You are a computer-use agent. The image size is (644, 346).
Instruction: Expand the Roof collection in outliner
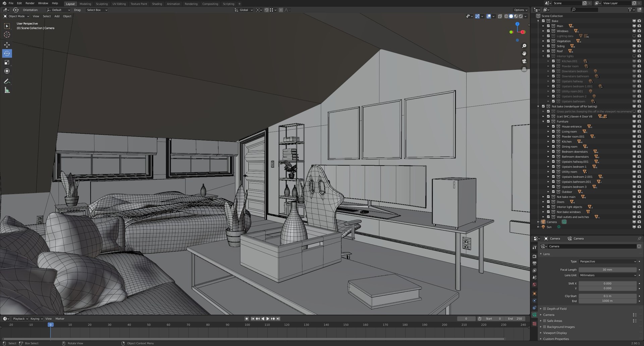point(543,51)
